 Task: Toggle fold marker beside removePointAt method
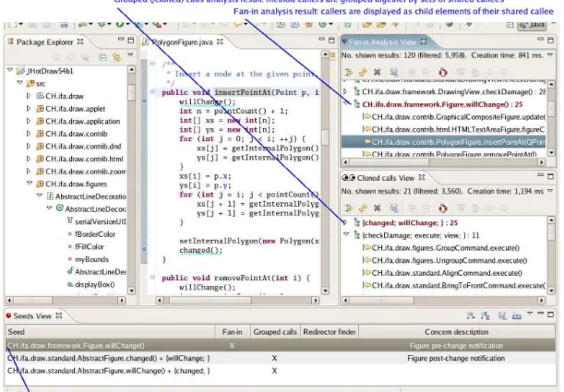coord(152,278)
